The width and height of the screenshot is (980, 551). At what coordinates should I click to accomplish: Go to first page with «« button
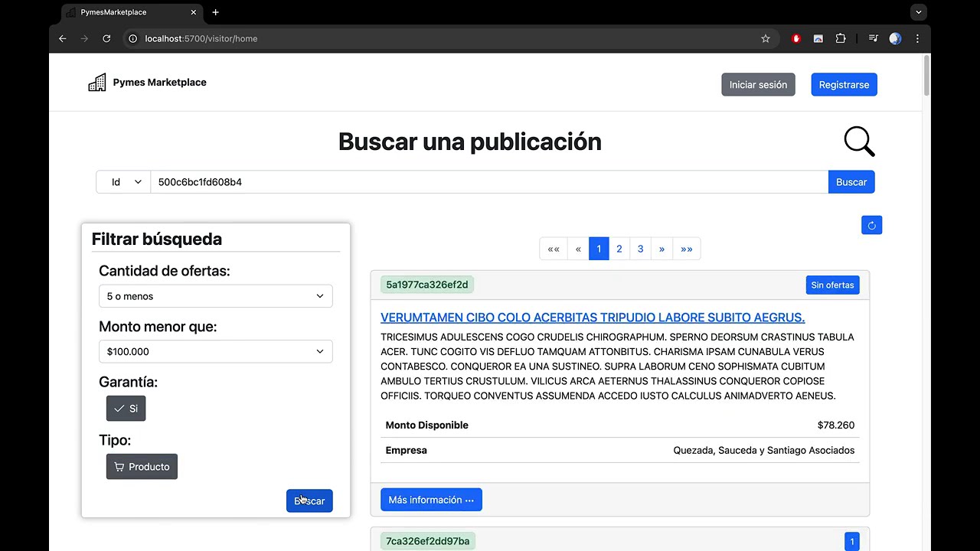pyautogui.click(x=554, y=249)
